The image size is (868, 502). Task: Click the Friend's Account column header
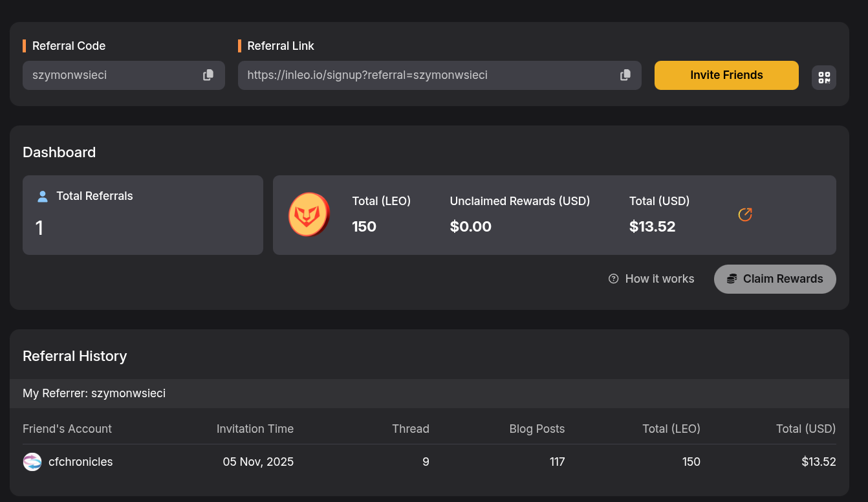click(67, 429)
